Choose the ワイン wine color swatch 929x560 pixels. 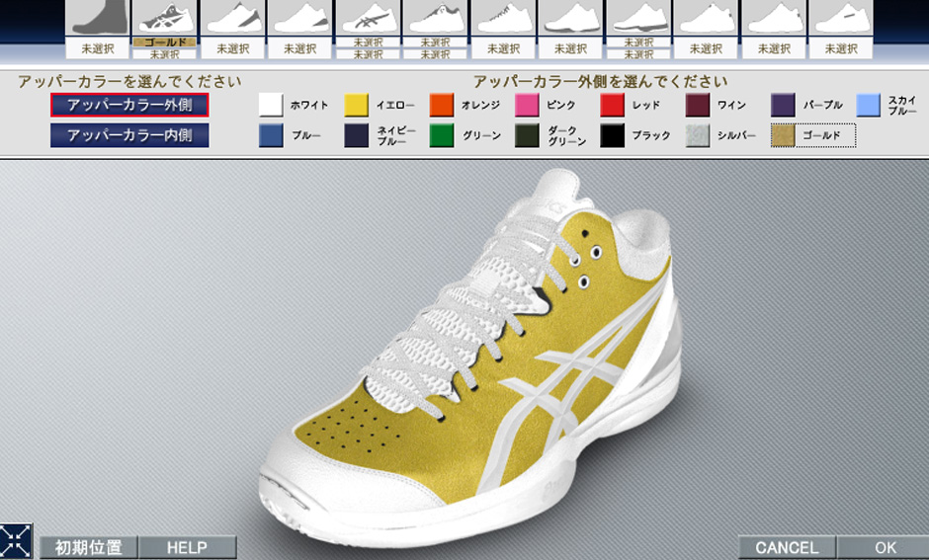pos(698,105)
